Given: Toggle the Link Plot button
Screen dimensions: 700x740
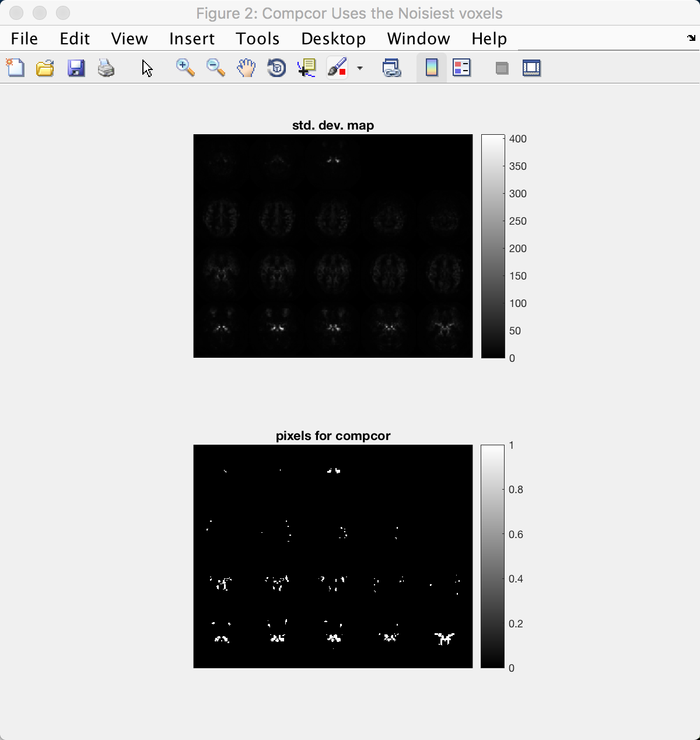Looking at the screenshot, I should point(391,68).
